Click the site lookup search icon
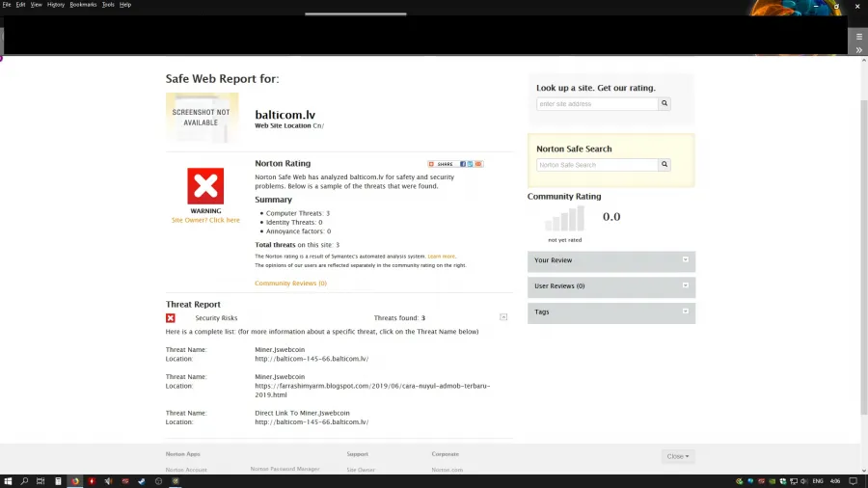Image resolution: width=868 pixels, height=488 pixels. tap(665, 103)
